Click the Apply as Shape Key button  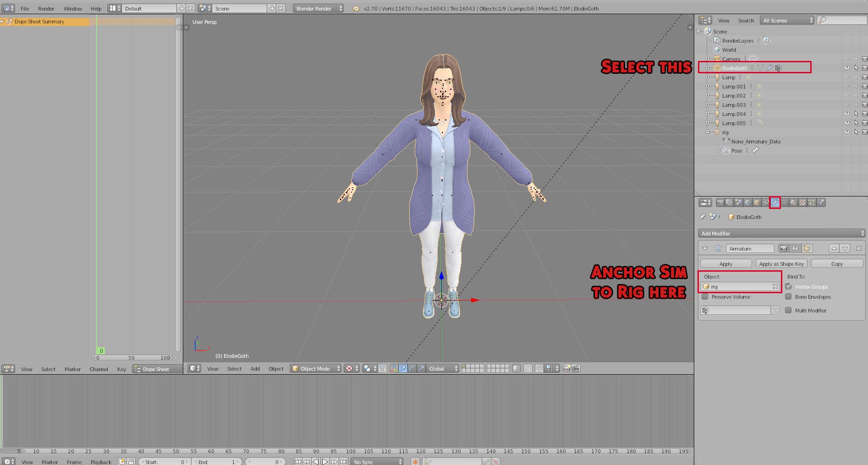(x=781, y=264)
